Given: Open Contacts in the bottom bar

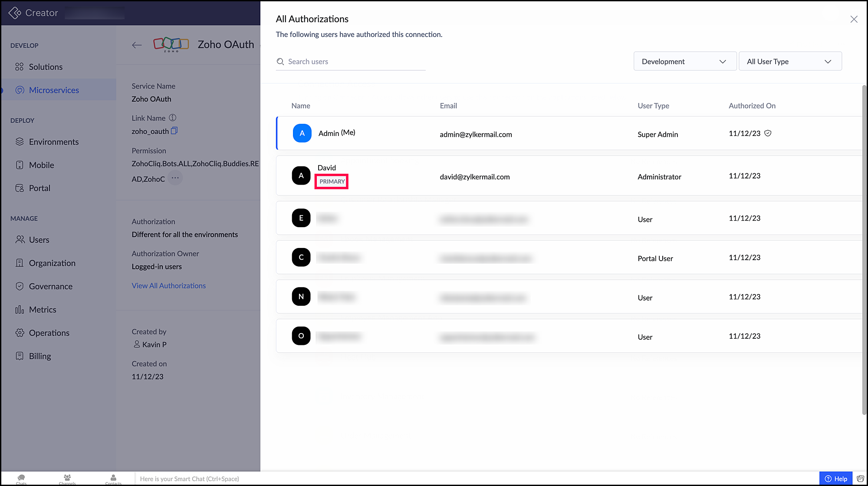Looking at the screenshot, I should (x=113, y=479).
